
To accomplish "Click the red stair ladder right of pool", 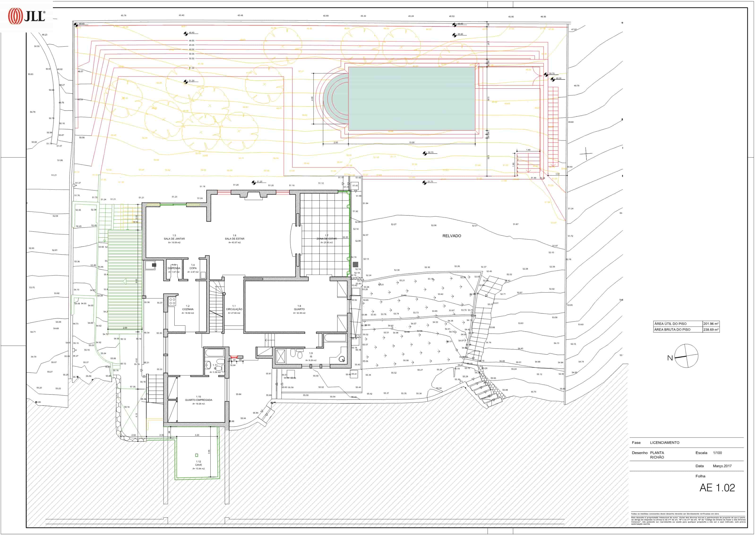I will click(553, 127).
